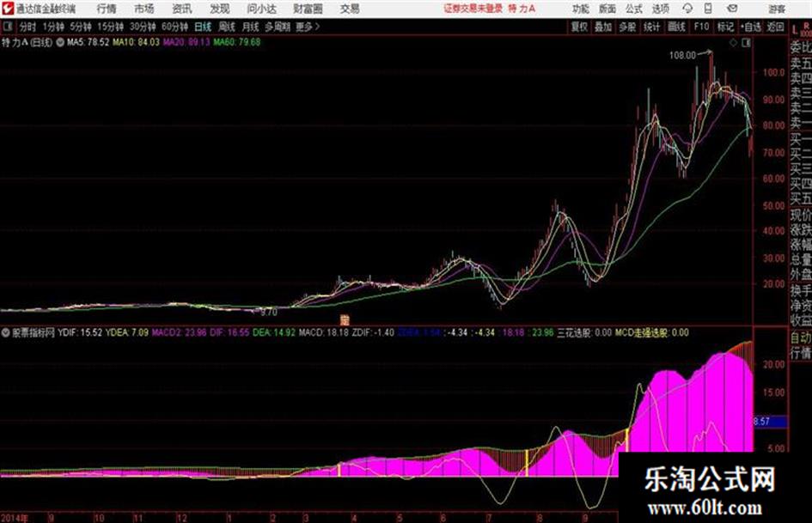Click the MA20 purple value label
812x523 pixels.
click(186, 42)
